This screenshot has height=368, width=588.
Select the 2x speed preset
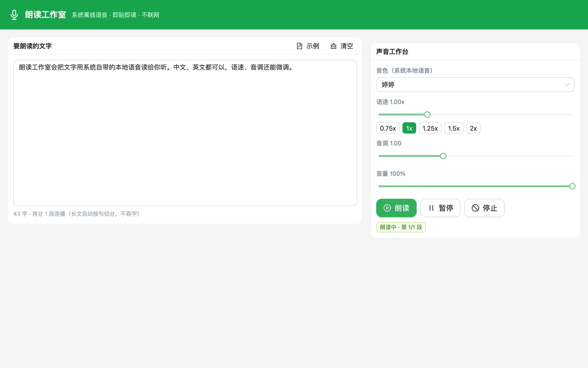point(473,128)
